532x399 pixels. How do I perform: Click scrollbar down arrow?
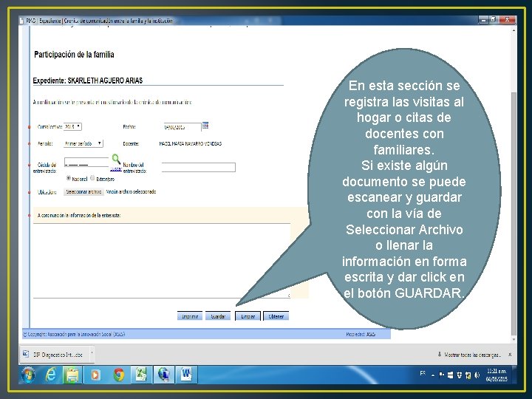pos(514,339)
